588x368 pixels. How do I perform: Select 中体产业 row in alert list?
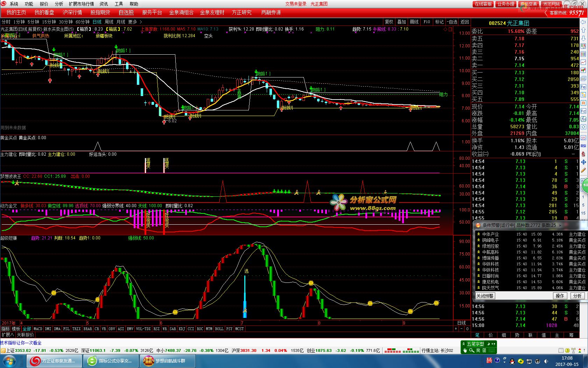pos(530,234)
